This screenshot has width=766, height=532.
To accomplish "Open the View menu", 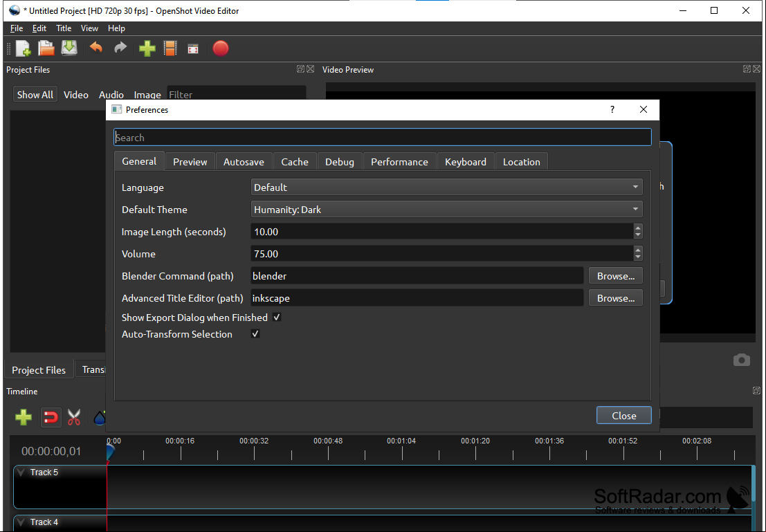I will pyautogui.click(x=89, y=28).
